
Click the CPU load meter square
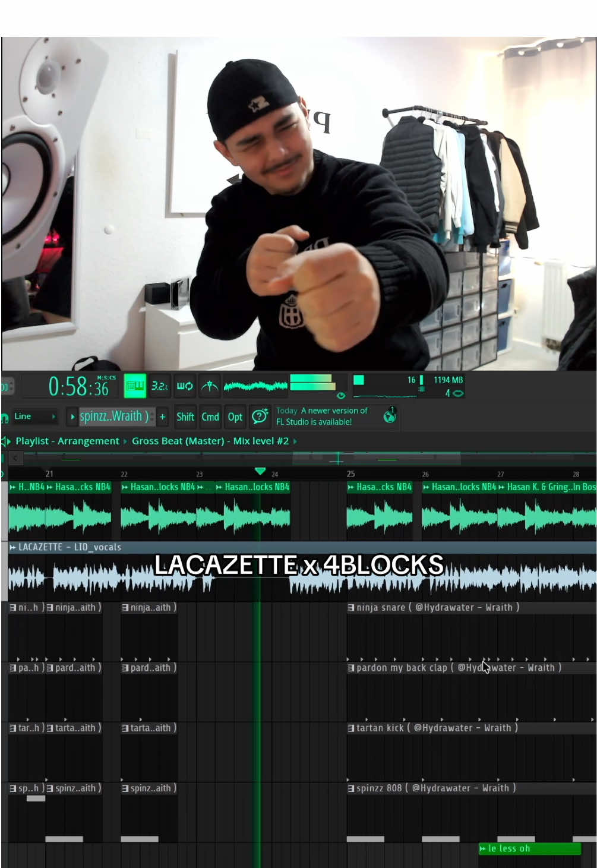(x=359, y=380)
